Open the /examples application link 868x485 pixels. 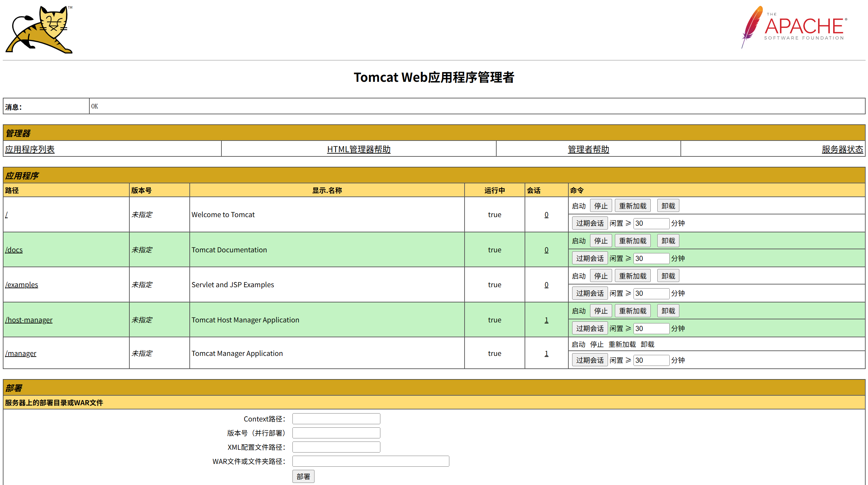click(22, 284)
